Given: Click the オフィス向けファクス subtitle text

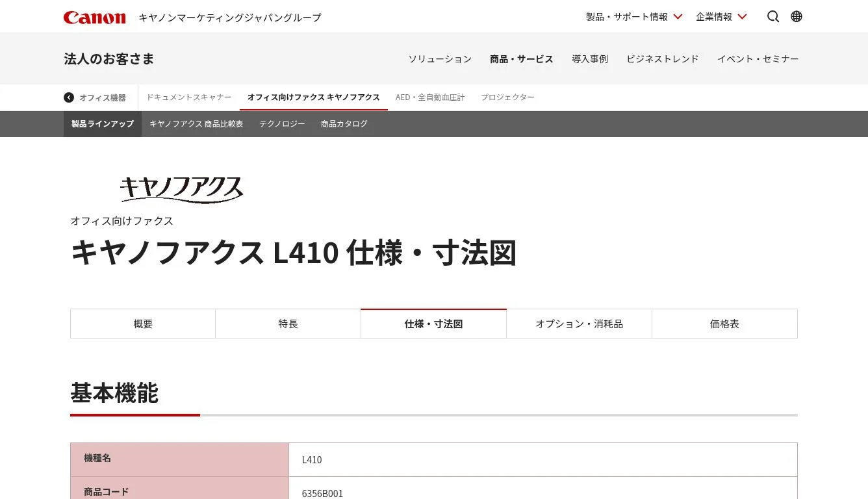Looking at the screenshot, I should click(122, 221).
